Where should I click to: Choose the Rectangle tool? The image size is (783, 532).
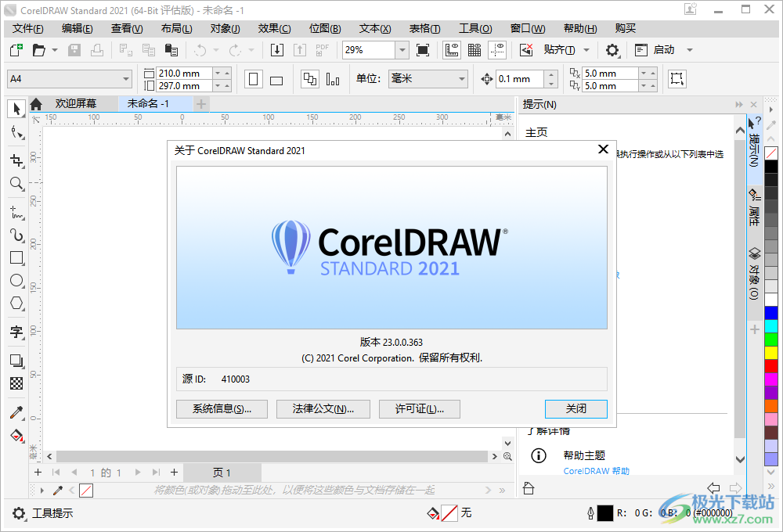coord(16,258)
